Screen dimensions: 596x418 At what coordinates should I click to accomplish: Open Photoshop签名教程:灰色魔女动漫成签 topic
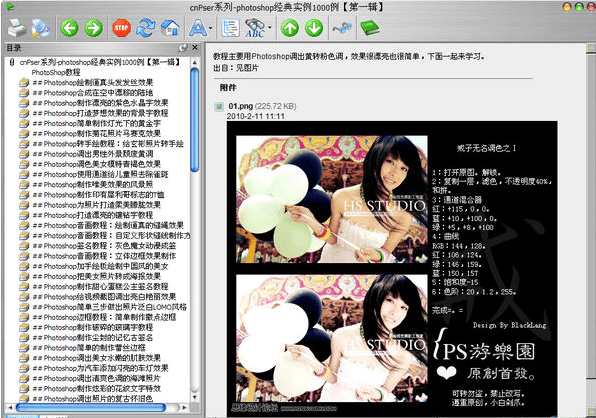coord(104,246)
